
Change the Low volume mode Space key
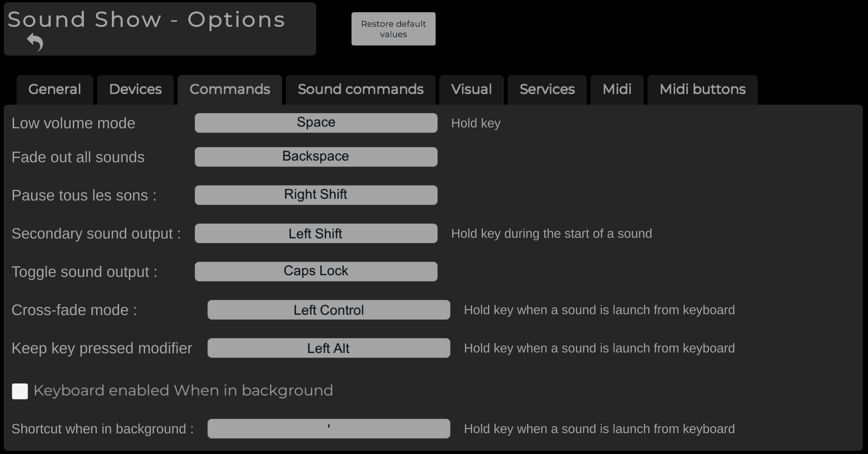pos(316,123)
